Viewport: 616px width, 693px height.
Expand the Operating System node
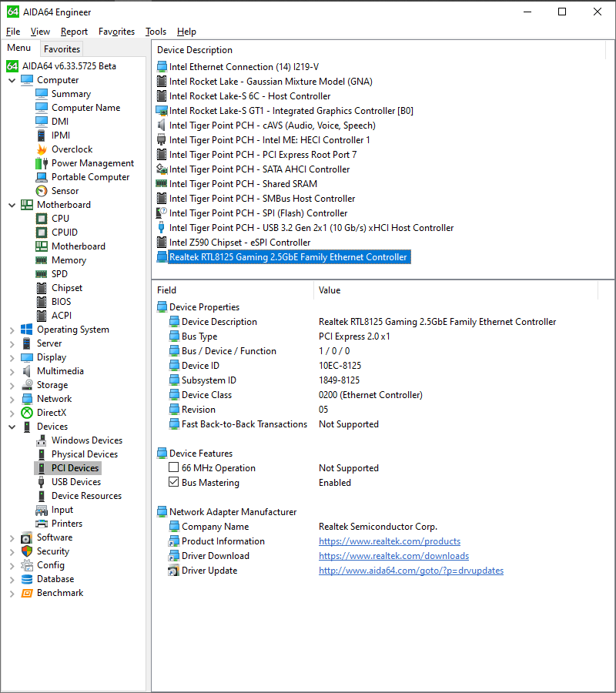[12, 330]
